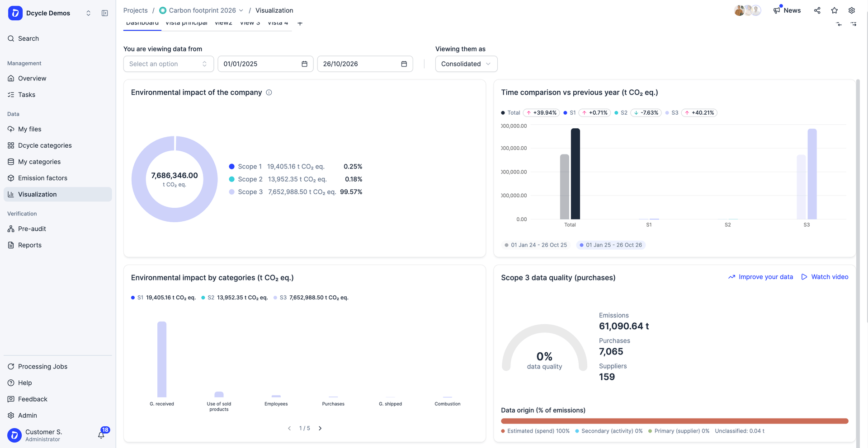
Task: Click the Watch video link
Action: [825, 277]
